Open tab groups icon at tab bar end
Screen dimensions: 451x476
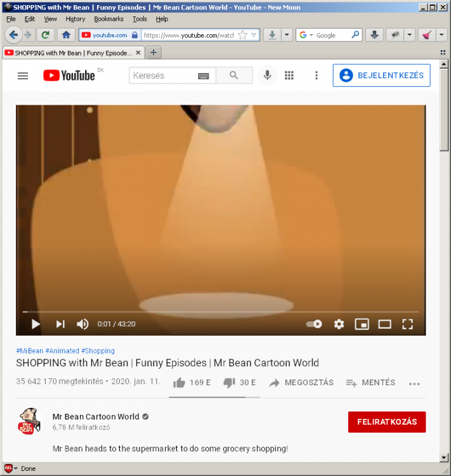point(443,53)
